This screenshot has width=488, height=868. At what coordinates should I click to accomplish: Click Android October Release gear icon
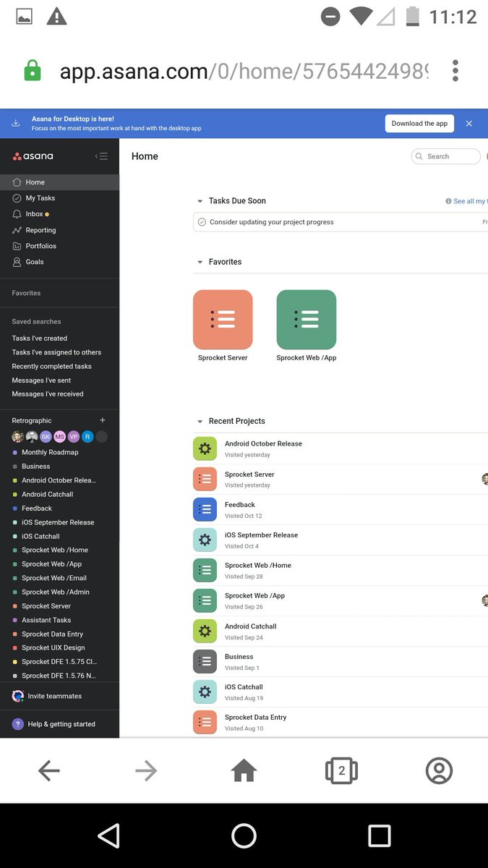(205, 448)
